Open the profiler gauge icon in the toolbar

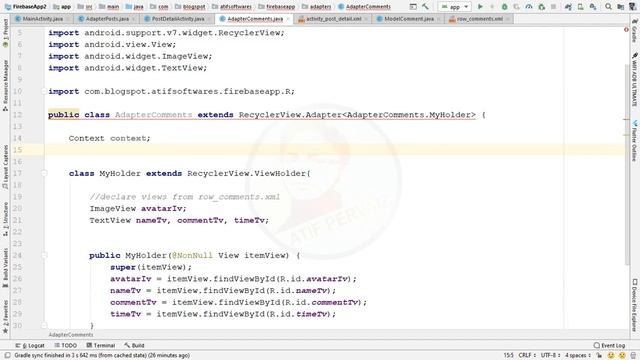pos(529,7)
